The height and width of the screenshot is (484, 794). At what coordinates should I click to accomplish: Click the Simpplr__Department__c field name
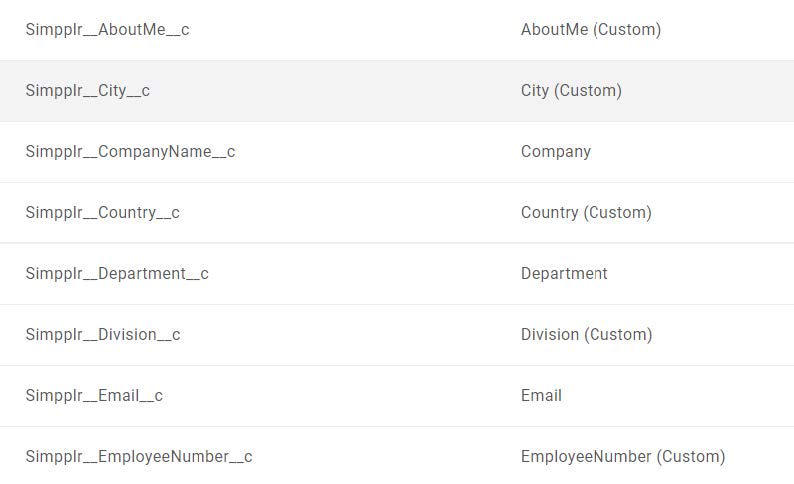[117, 274]
